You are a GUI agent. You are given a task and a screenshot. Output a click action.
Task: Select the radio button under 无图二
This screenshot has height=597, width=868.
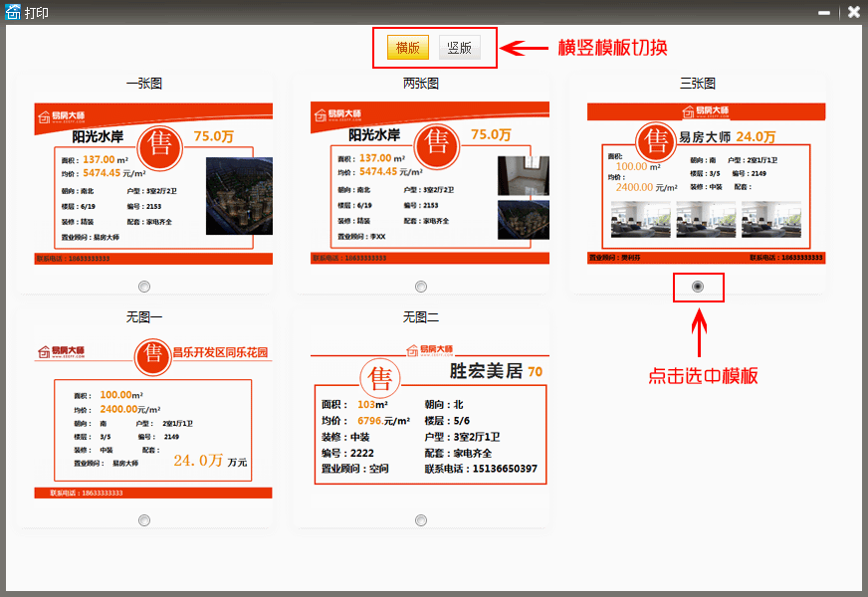[421, 520]
